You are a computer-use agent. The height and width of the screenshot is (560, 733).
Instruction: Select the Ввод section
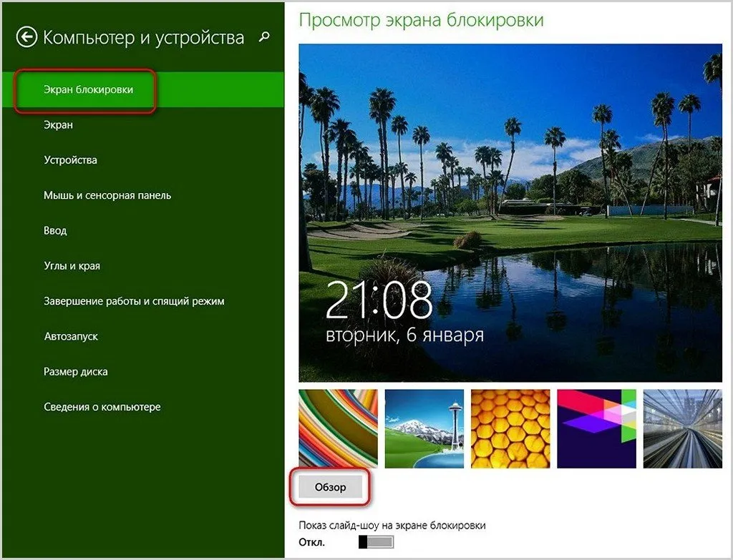click(x=55, y=231)
